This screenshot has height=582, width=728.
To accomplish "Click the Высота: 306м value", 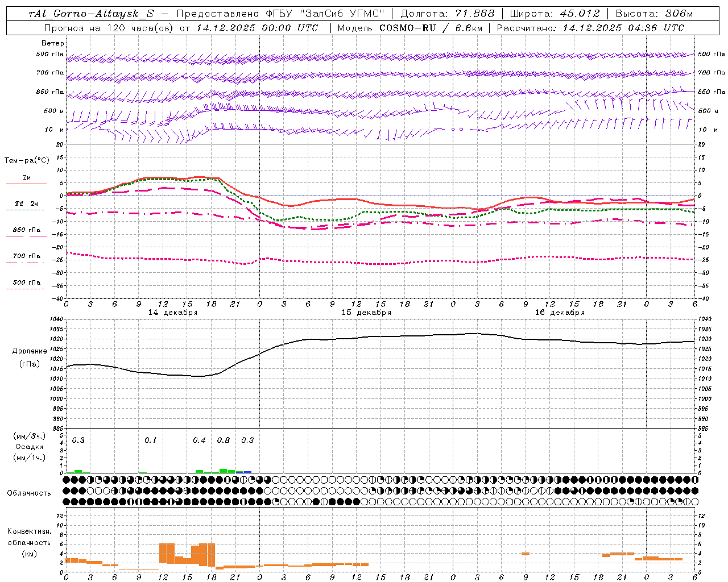I will tap(654, 14).
